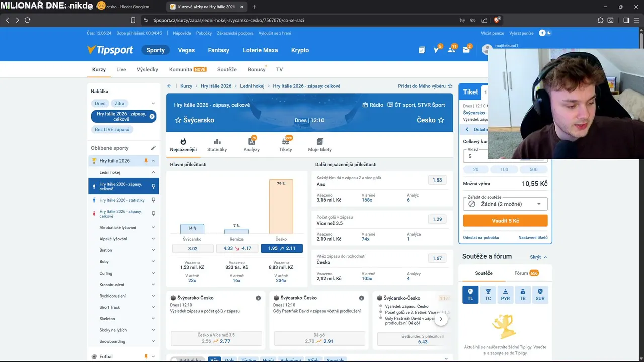Screen dimensions: 644x362
Task: Go back in the Tiket panel
Action: [467, 129]
